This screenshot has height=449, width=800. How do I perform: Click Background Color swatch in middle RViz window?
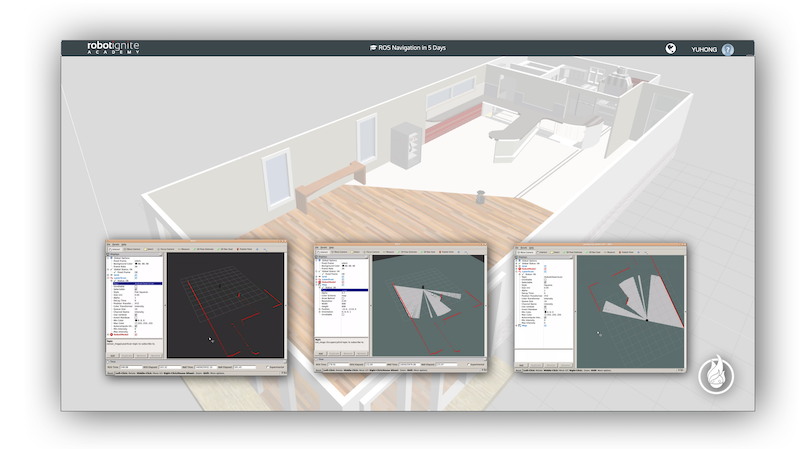click(x=343, y=266)
